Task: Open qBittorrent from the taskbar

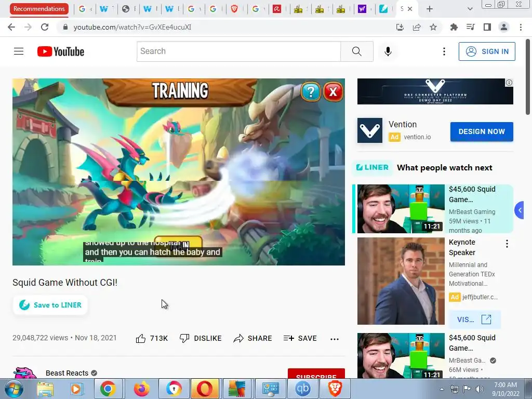Action: pyautogui.click(x=303, y=389)
